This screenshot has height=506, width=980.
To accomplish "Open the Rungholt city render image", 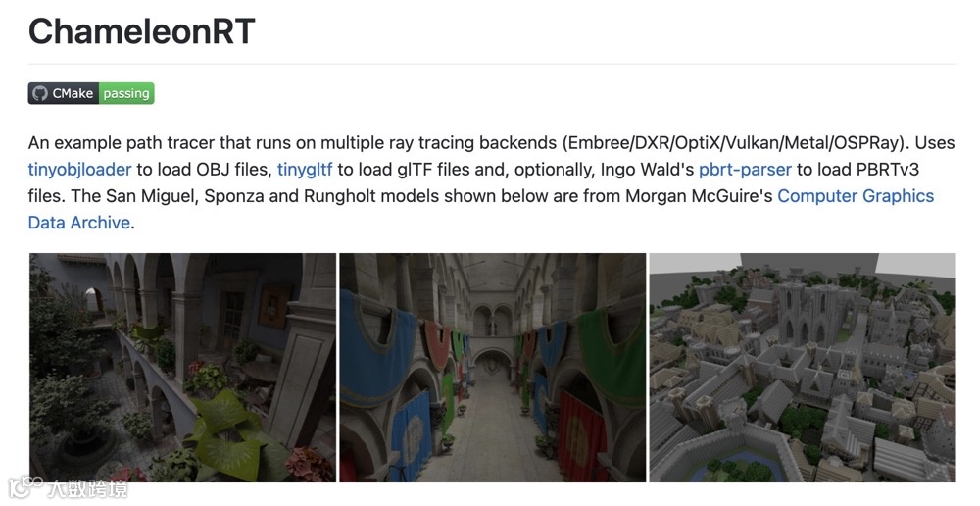I will pos(803,368).
